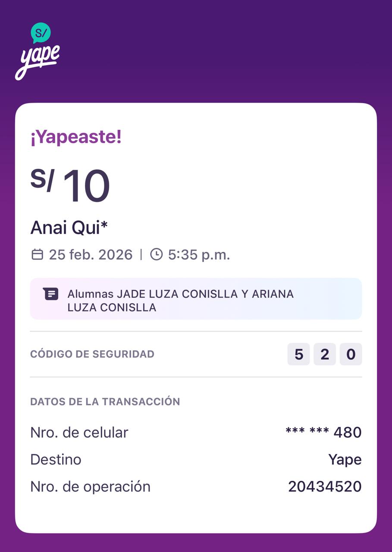Click the amount value 10
The height and width of the screenshot is (552, 392).
pos(87,186)
